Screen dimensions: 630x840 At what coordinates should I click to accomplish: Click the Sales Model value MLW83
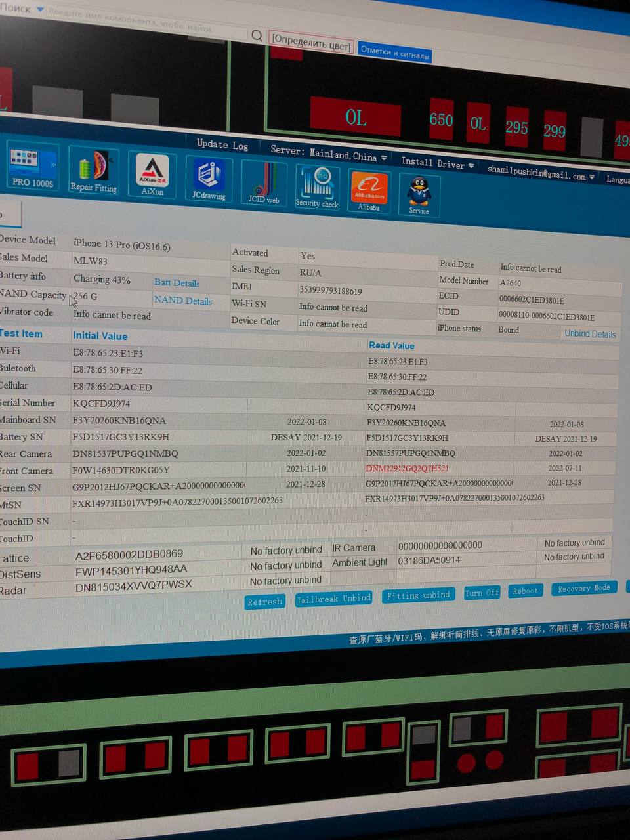tap(91, 261)
